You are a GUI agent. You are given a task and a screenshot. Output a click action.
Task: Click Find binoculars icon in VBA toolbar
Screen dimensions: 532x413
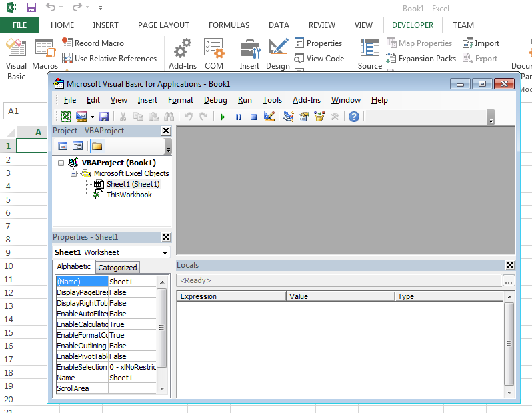[169, 117]
